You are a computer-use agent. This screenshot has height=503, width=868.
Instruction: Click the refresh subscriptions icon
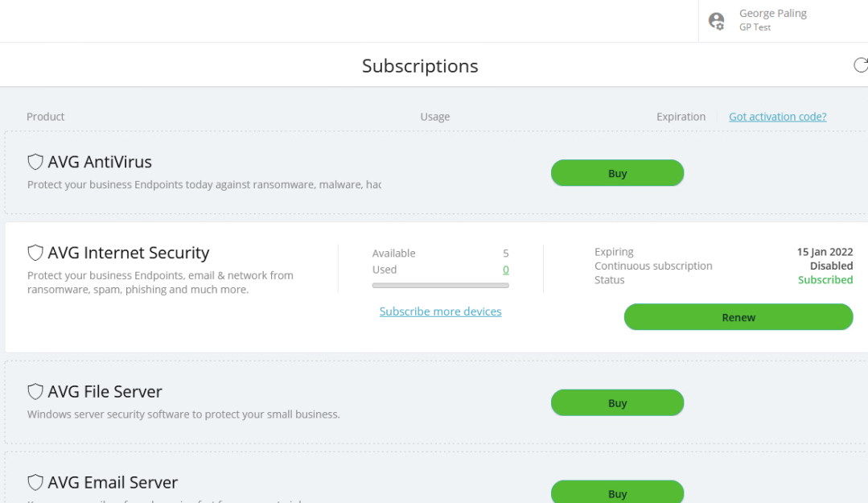click(x=860, y=65)
